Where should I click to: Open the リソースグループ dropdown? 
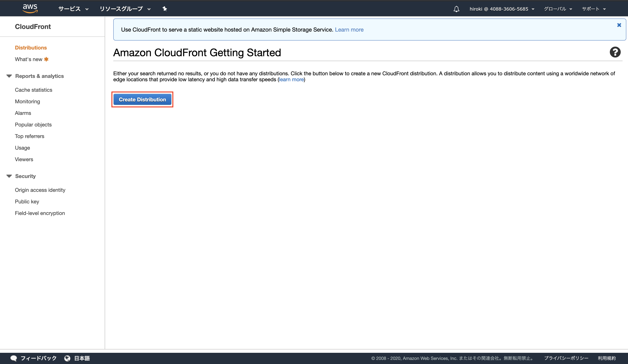(125, 9)
